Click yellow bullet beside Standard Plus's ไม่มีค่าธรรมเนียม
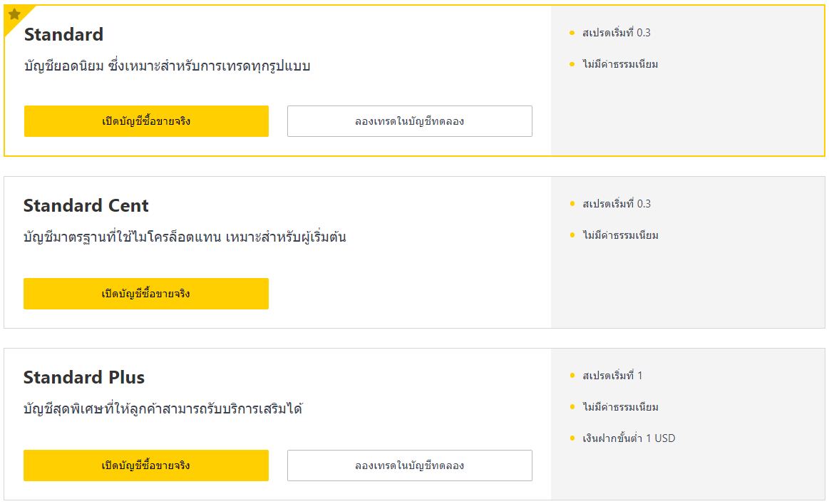This screenshot has height=504, width=829. [572, 406]
